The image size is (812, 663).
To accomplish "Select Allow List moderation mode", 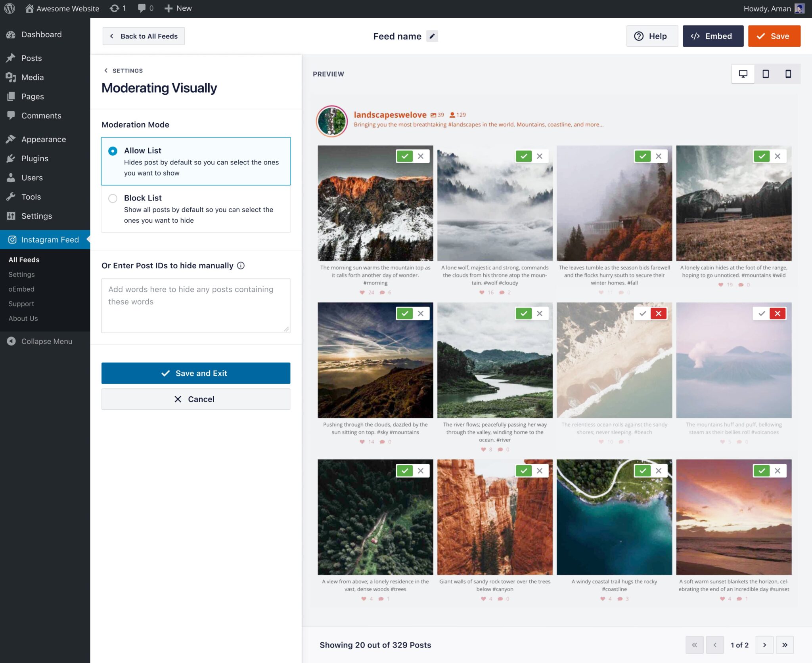I will pos(113,151).
